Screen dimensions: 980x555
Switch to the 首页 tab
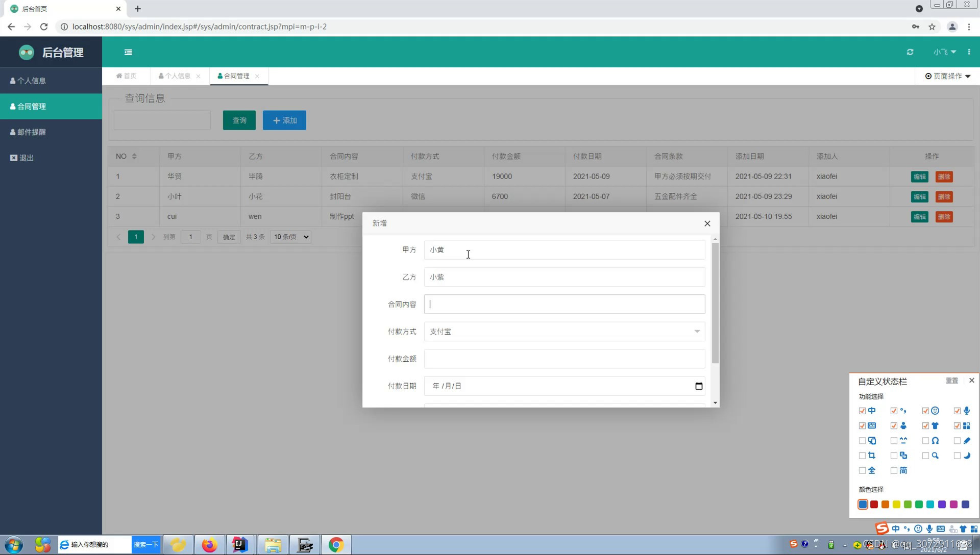[x=126, y=76]
